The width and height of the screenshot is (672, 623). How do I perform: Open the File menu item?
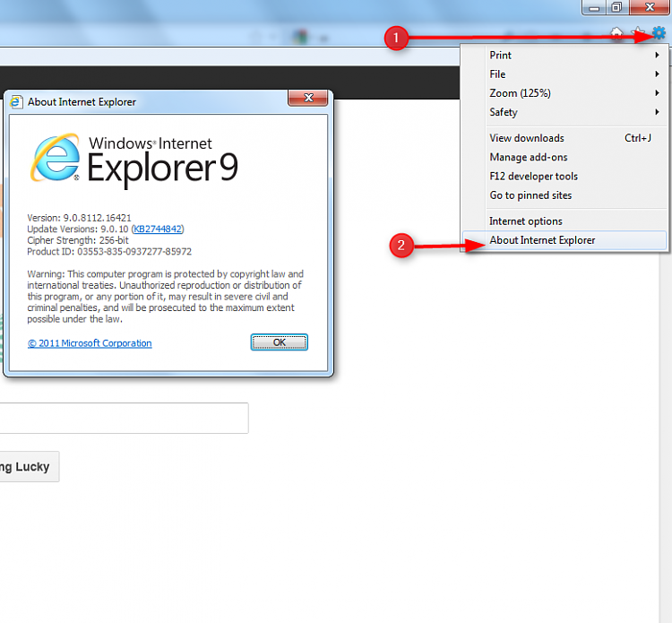pyautogui.click(x=564, y=74)
